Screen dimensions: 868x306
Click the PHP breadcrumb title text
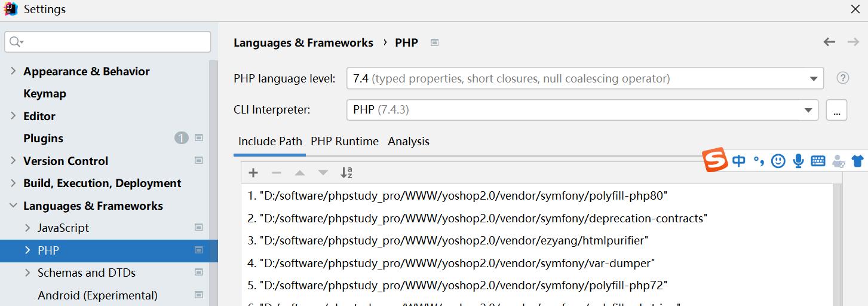[406, 42]
